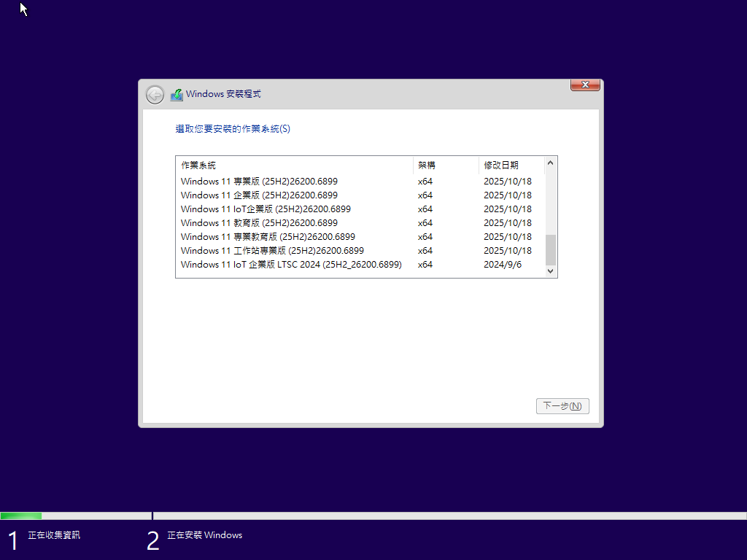The width and height of the screenshot is (747, 560).
Task: Click the Windows Setup logo icon
Action: tap(177, 94)
